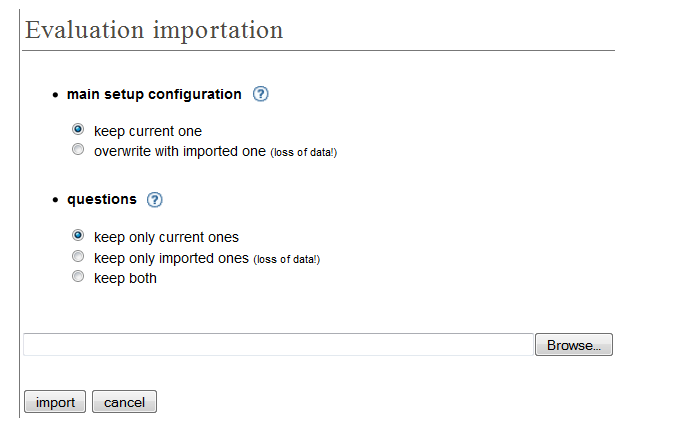
Task: Click the 'main setup configuration' heading
Action: click(x=154, y=94)
